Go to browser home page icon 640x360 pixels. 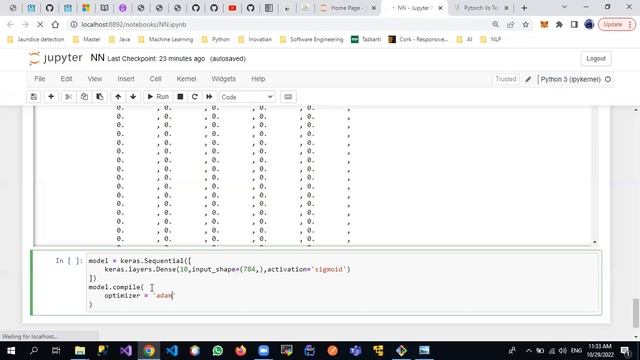(55, 24)
